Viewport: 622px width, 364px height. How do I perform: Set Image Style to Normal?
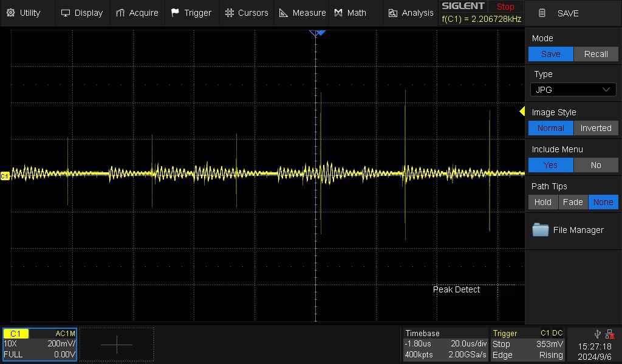tap(550, 128)
